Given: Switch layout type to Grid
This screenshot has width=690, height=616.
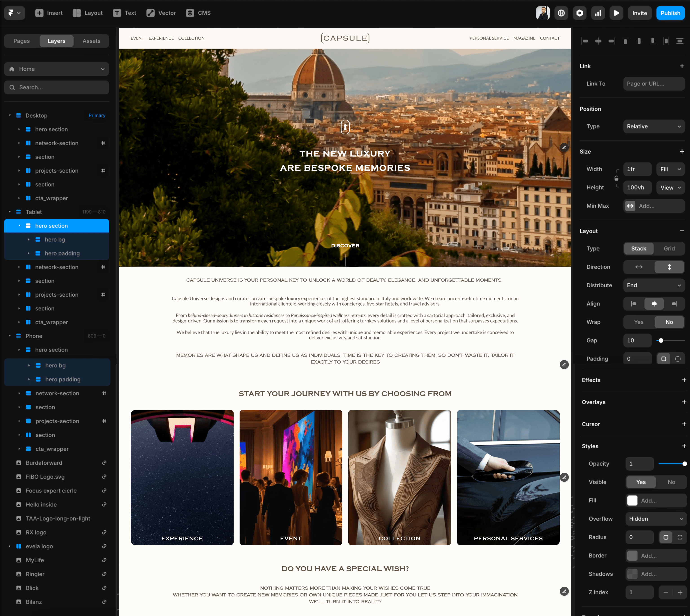Looking at the screenshot, I should pyautogui.click(x=669, y=248).
